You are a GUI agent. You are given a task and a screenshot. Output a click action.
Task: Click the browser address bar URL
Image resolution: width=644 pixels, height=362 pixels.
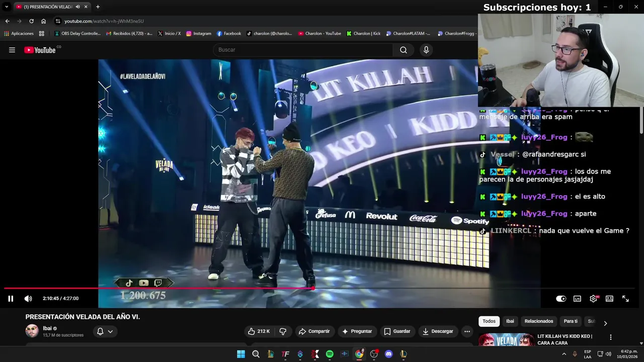pos(104,21)
